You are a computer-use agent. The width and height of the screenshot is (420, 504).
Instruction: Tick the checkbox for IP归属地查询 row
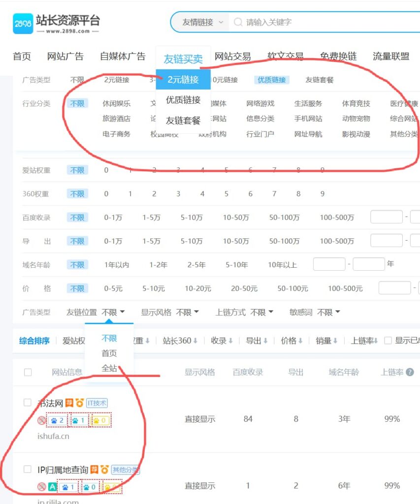point(28,469)
